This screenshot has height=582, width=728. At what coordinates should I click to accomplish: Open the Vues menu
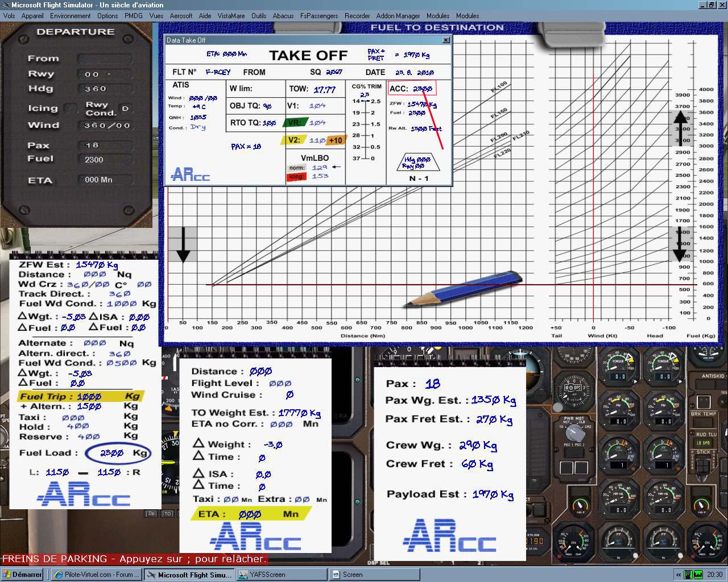pyautogui.click(x=156, y=16)
